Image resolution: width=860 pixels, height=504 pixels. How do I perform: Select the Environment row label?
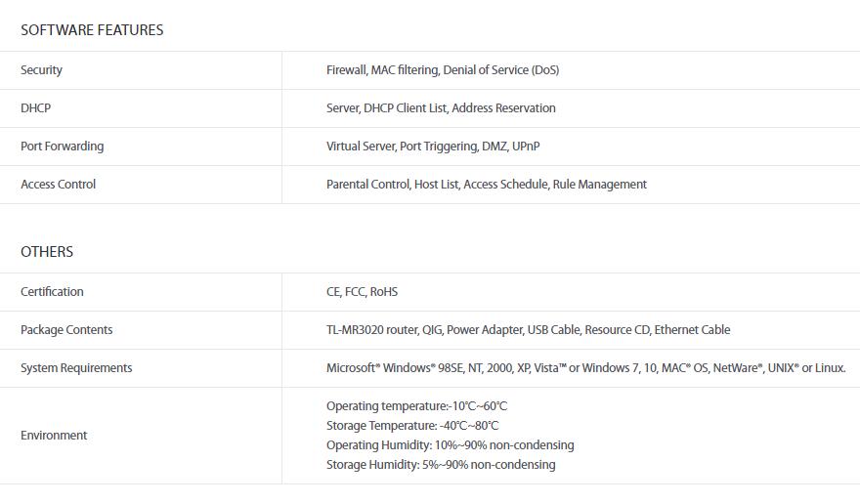tap(54, 436)
